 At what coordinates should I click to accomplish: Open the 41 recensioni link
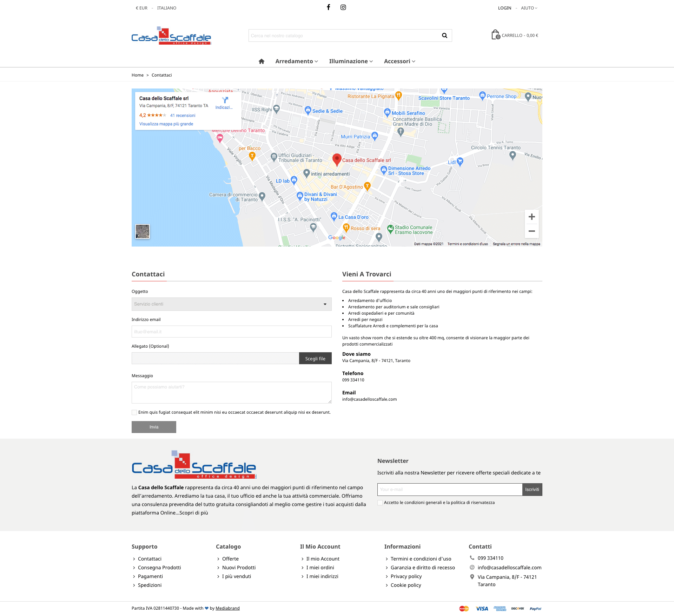(x=183, y=116)
